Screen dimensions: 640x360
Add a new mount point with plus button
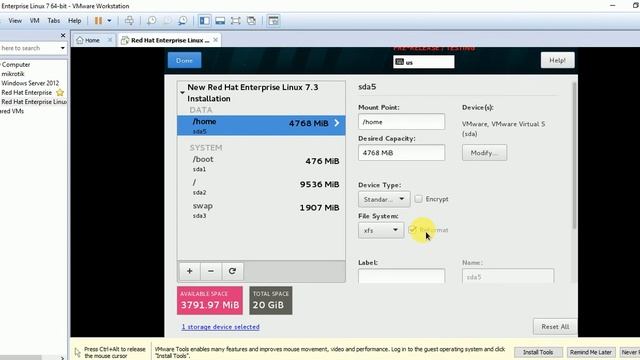tap(189, 271)
